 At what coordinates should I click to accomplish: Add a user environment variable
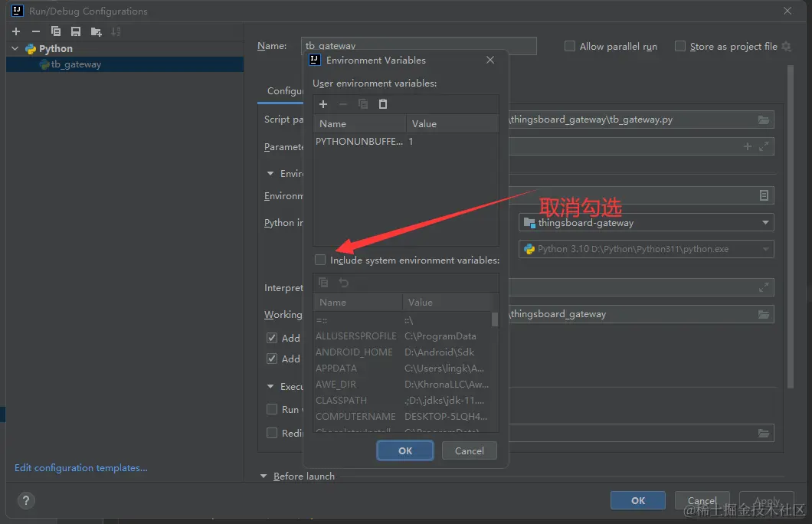click(x=323, y=104)
